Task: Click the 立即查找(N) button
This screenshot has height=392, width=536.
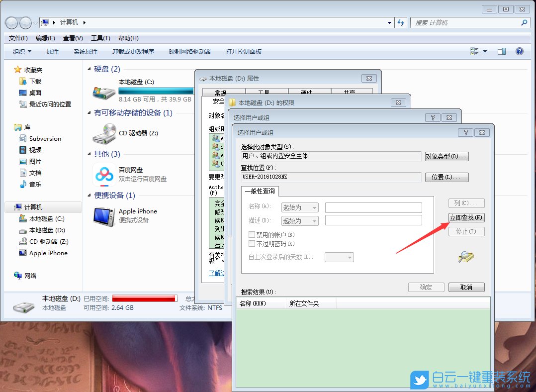Action: (466, 217)
